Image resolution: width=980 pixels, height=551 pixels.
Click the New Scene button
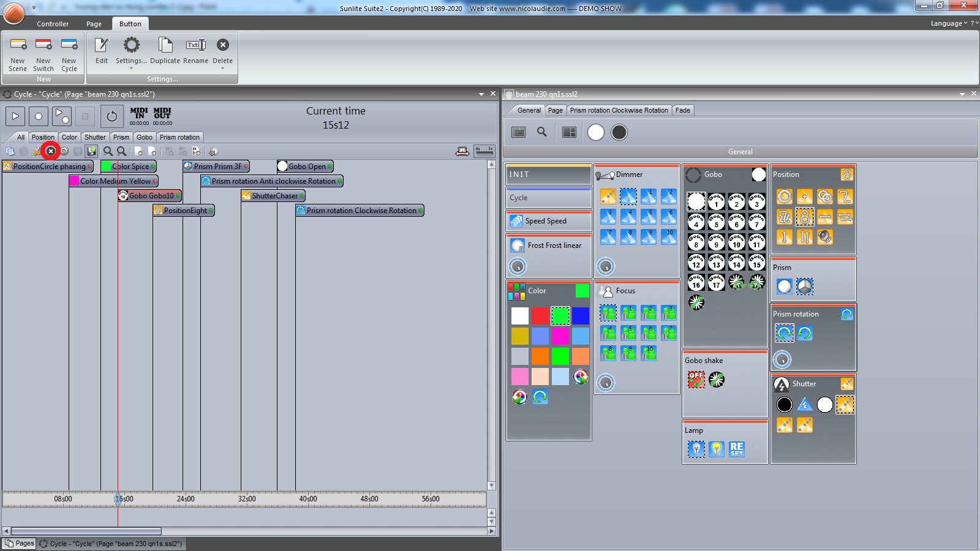click(x=18, y=54)
